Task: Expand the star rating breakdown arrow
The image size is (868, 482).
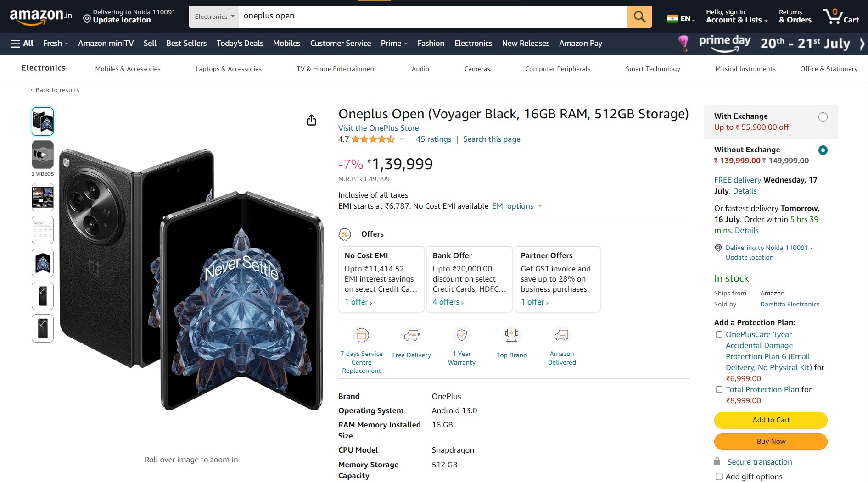Action: [x=402, y=139]
